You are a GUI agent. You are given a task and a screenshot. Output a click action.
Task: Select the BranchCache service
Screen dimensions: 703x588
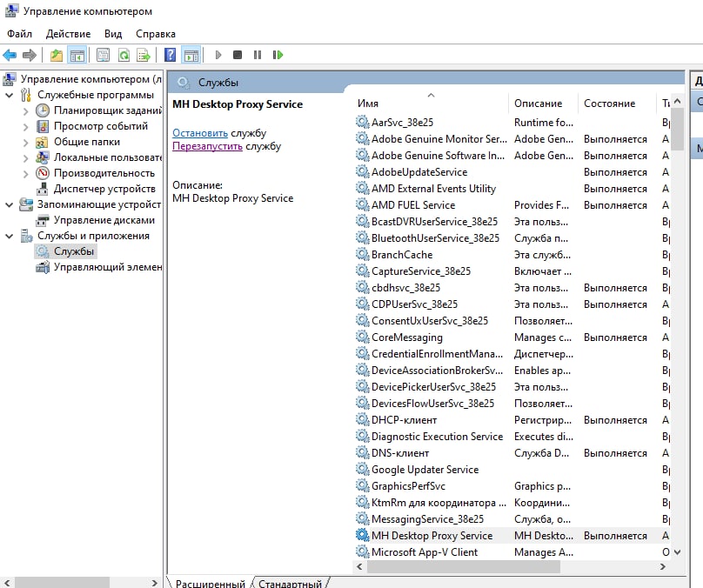pyautogui.click(x=511, y=255)
